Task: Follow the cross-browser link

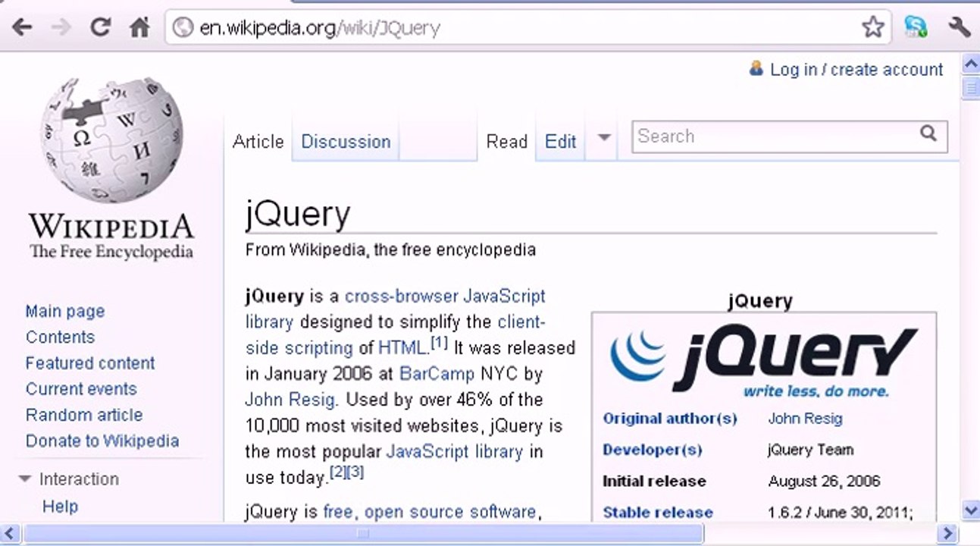Action: coord(402,296)
